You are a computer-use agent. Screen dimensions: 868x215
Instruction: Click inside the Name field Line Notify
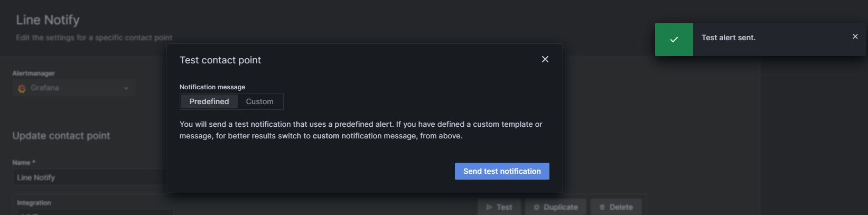[x=90, y=177]
